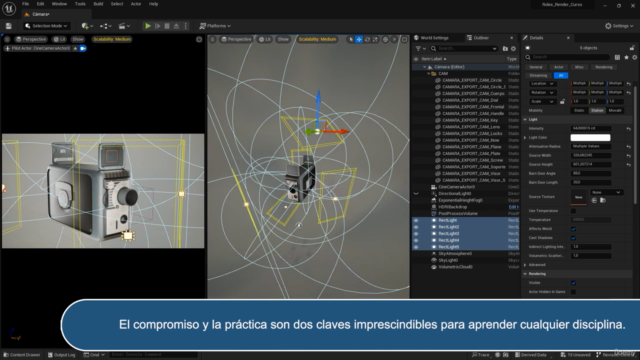Click the white Light Color swatch
The image size is (640, 360).
tap(590, 138)
